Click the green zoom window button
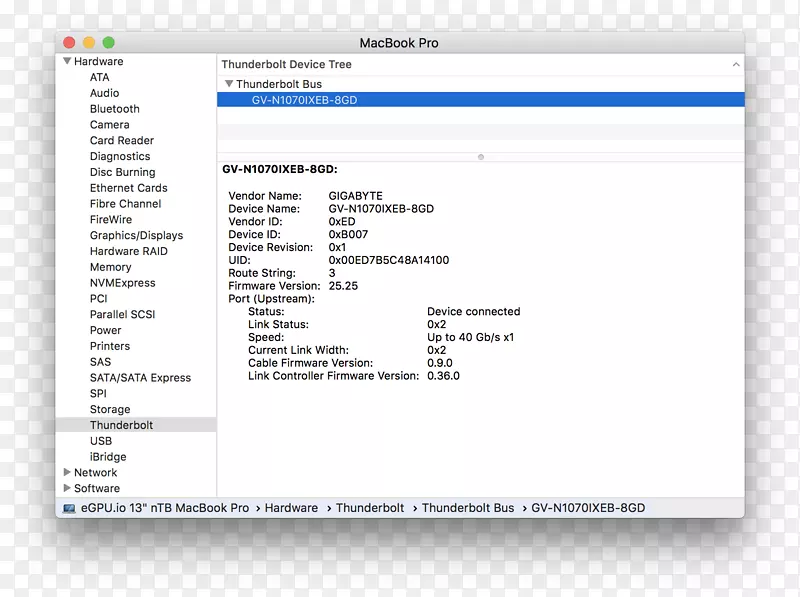 [x=109, y=43]
